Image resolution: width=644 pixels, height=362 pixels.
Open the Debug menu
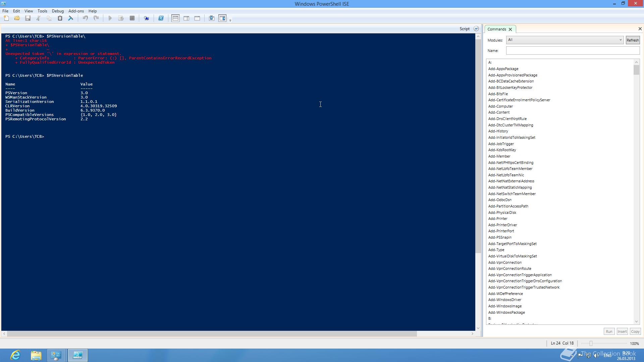pyautogui.click(x=58, y=11)
